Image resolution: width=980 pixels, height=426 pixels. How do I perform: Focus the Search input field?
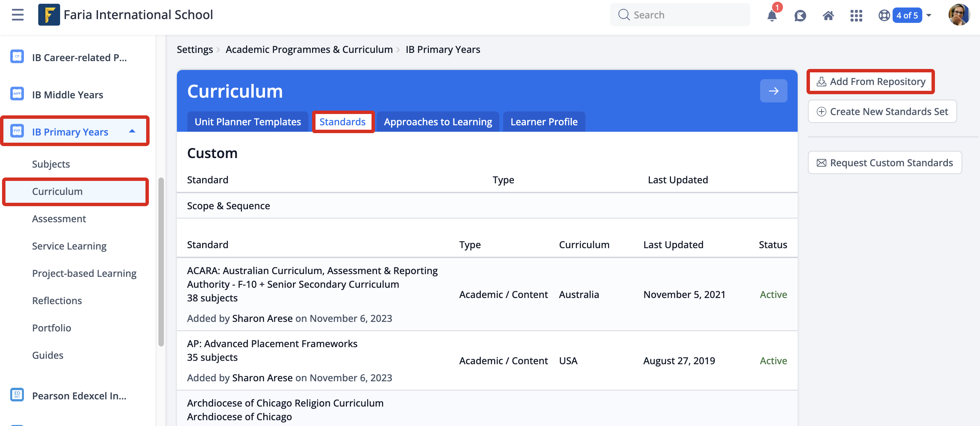[680, 15]
